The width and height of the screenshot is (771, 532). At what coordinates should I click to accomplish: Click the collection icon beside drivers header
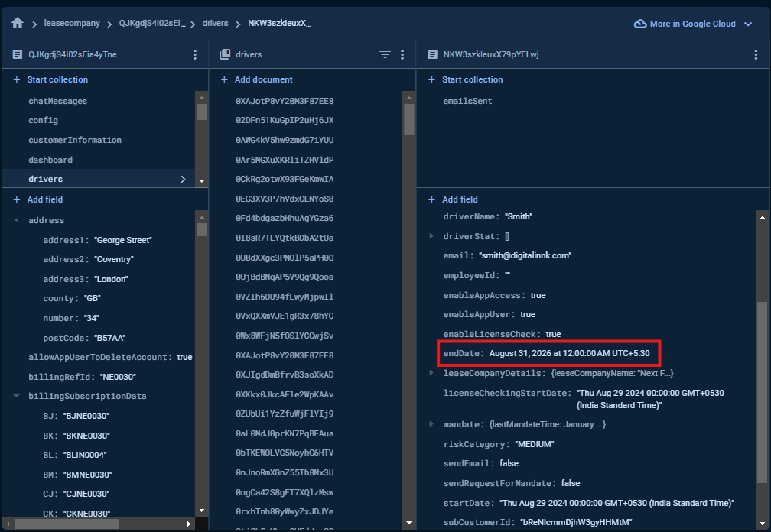[x=225, y=54]
